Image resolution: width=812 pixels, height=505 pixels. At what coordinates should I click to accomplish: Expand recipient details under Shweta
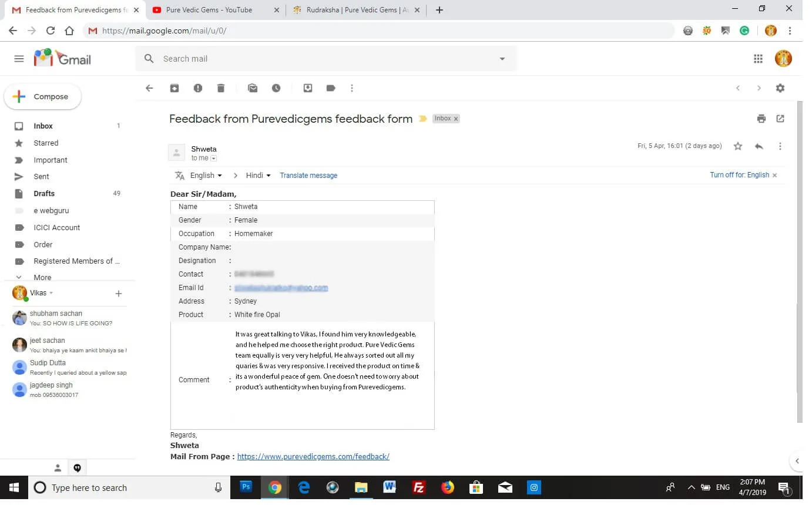pyautogui.click(x=214, y=159)
